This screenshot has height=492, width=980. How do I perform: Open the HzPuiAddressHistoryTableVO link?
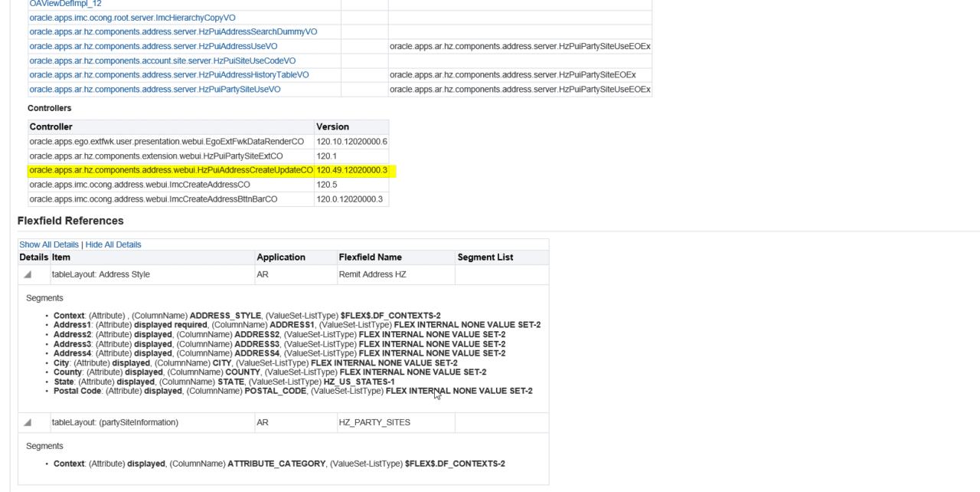[168, 75]
